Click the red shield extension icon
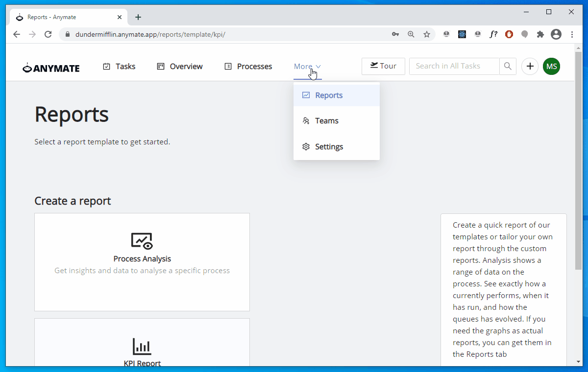 coord(509,34)
